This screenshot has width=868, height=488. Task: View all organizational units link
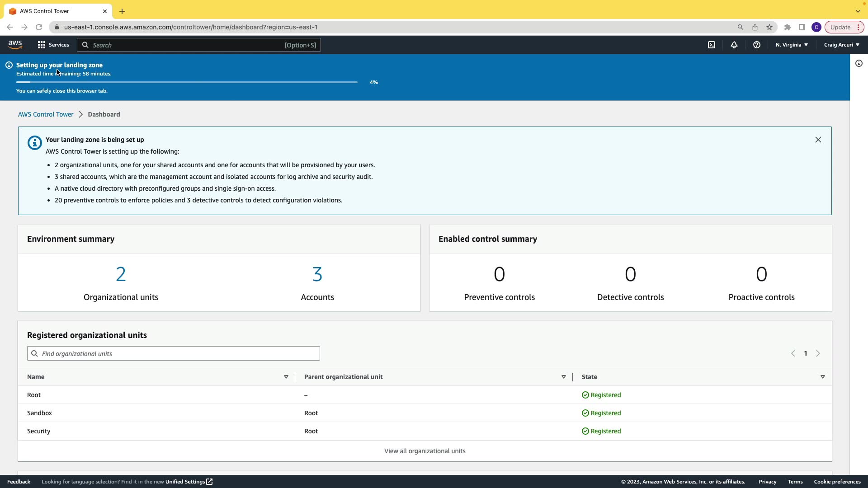click(x=425, y=451)
